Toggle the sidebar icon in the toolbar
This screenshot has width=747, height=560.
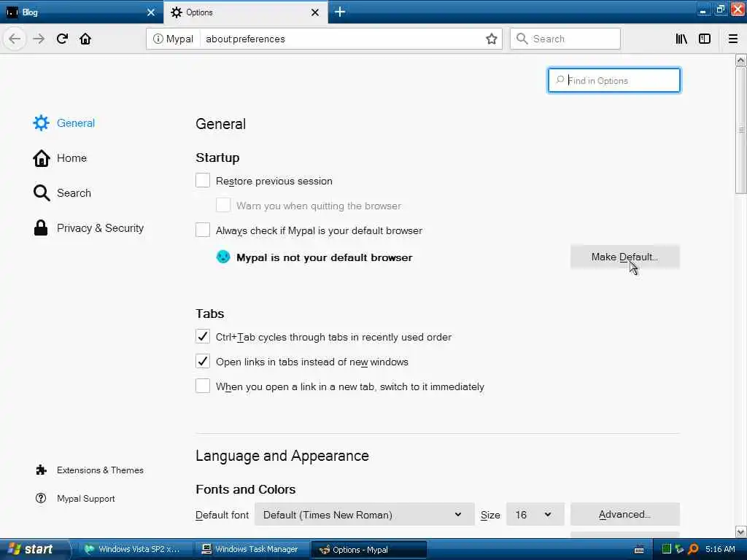[705, 39]
